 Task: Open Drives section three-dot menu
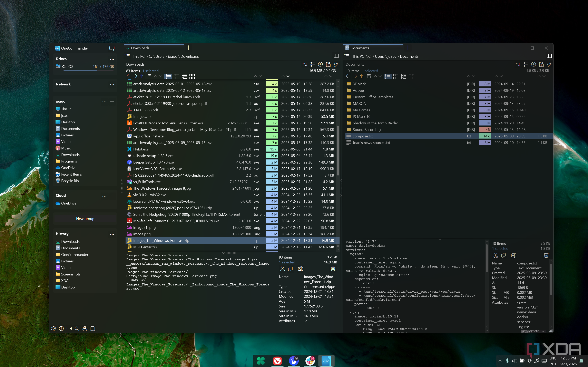(112, 59)
